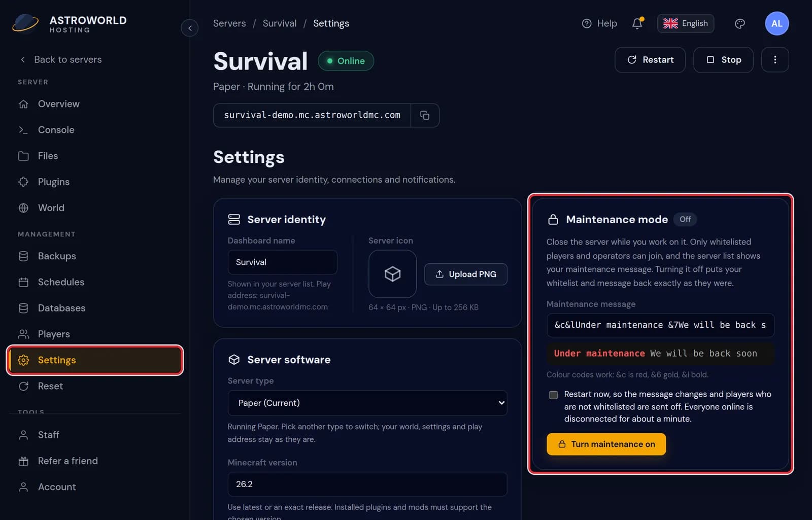Viewport: 812px width, 520px height.
Task: Open the World page
Action: [x=95, y=208]
